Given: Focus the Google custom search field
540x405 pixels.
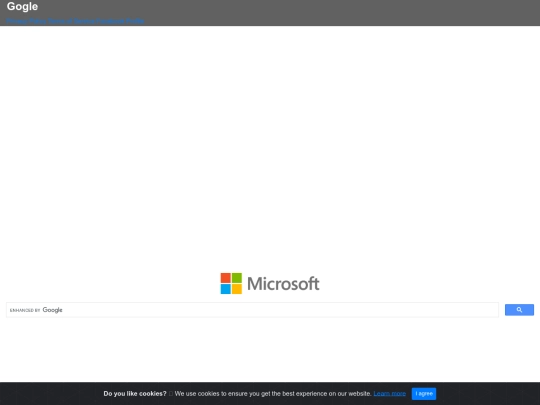Looking at the screenshot, I should [252, 310].
